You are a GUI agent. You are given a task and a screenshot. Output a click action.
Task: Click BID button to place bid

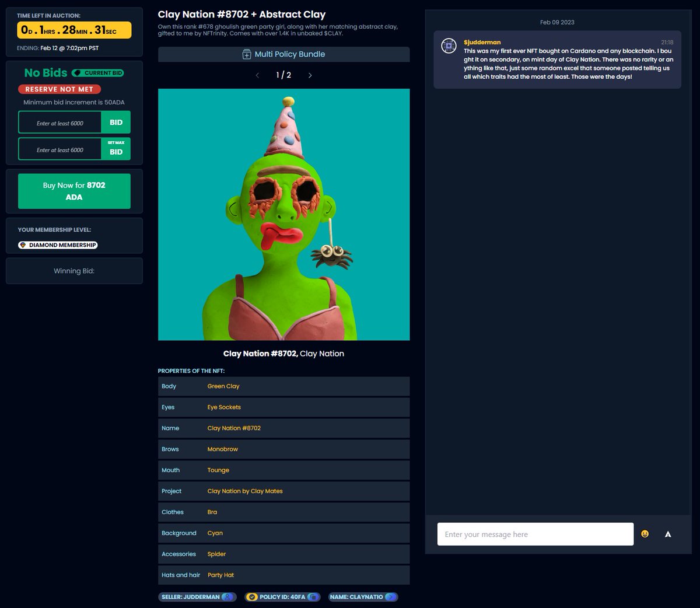[x=116, y=123]
